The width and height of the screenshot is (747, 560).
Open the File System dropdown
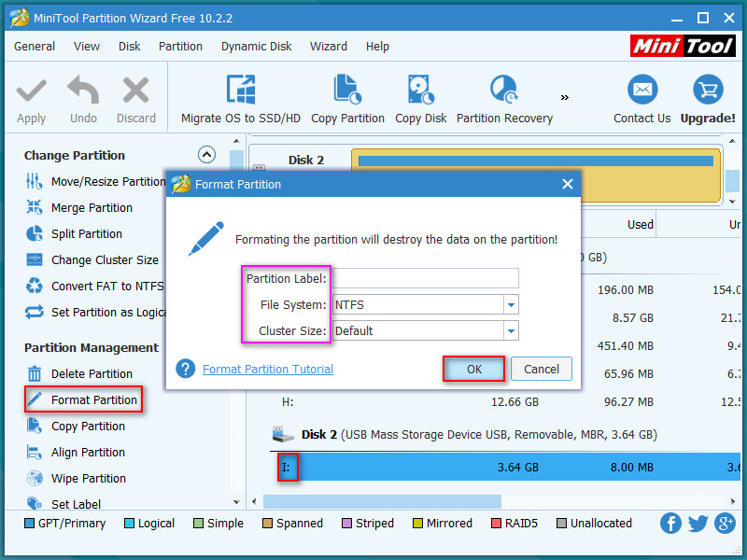[x=511, y=305]
